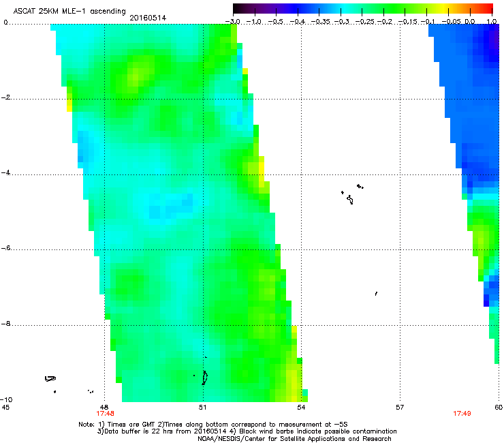Select the 51 longitude axis label
The height and width of the screenshot is (443, 504).
202,408
